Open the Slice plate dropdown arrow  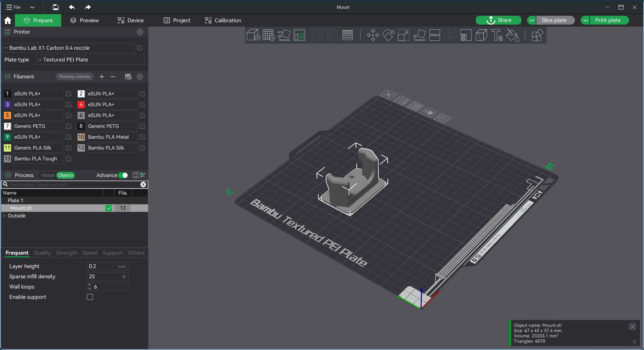[532, 20]
